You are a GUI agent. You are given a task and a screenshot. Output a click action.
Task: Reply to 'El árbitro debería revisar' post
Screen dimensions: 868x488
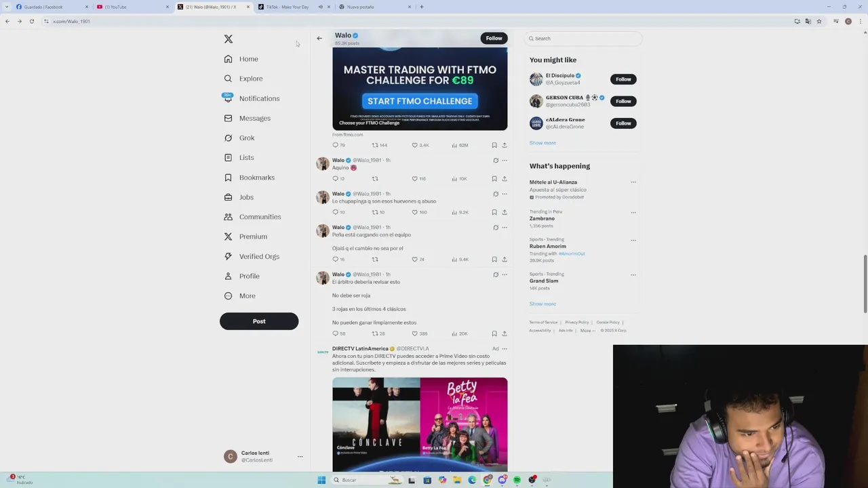pyautogui.click(x=335, y=333)
